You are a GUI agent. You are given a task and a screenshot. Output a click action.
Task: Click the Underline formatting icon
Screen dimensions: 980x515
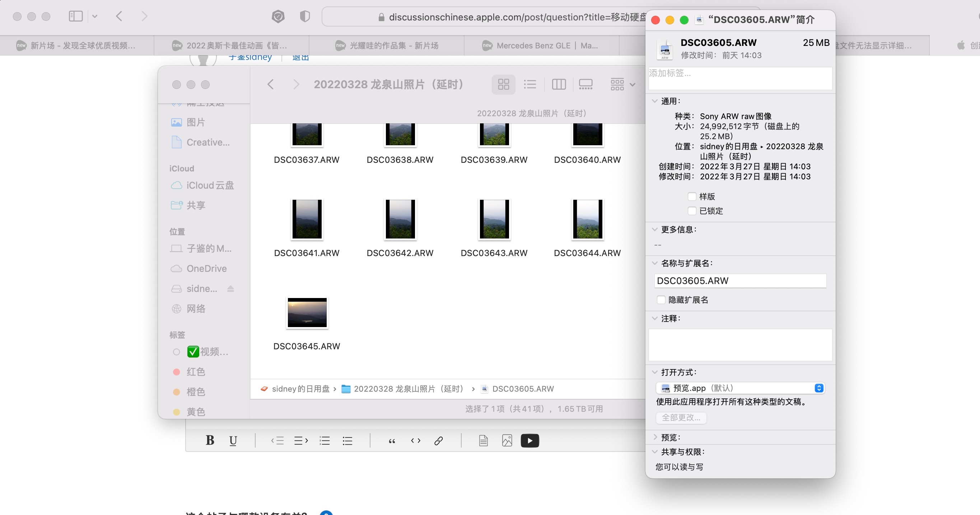(233, 440)
